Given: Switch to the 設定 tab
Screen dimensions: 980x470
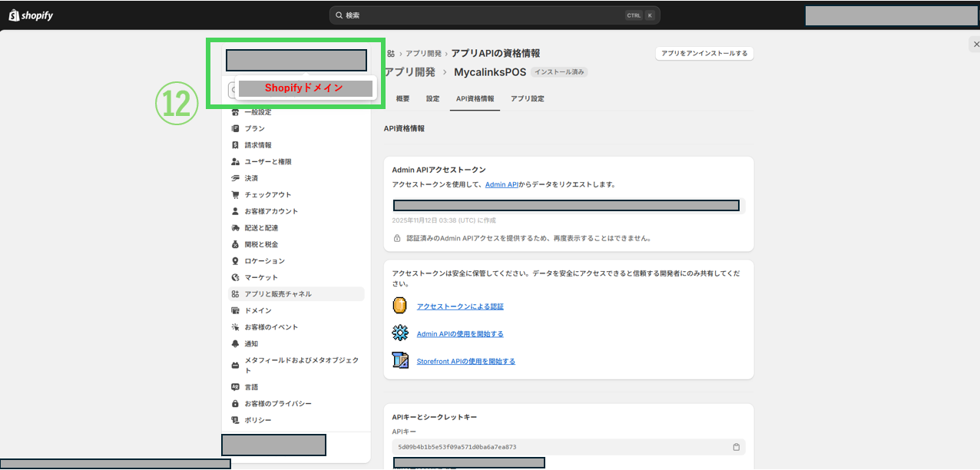Looking at the screenshot, I should pos(433,99).
